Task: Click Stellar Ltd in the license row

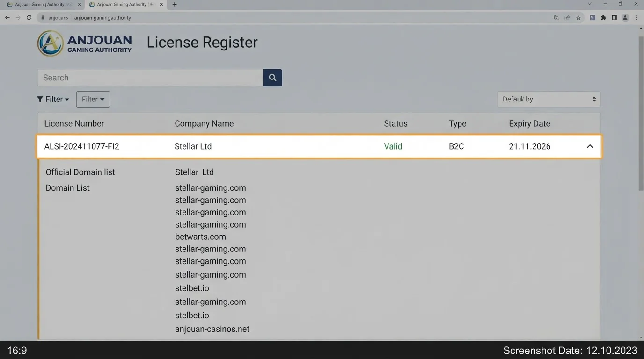Action: point(193,146)
